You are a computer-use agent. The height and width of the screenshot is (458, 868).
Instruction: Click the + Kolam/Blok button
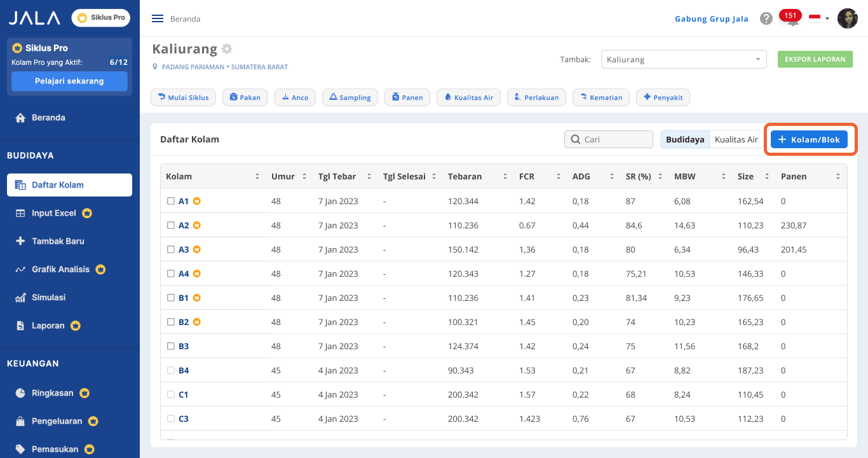coord(809,139)
